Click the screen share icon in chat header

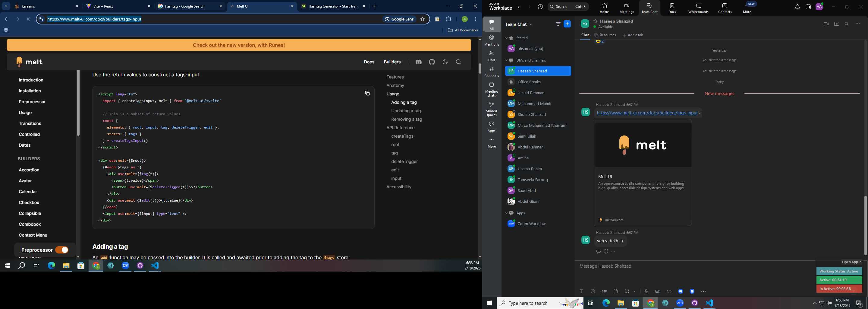836,24
